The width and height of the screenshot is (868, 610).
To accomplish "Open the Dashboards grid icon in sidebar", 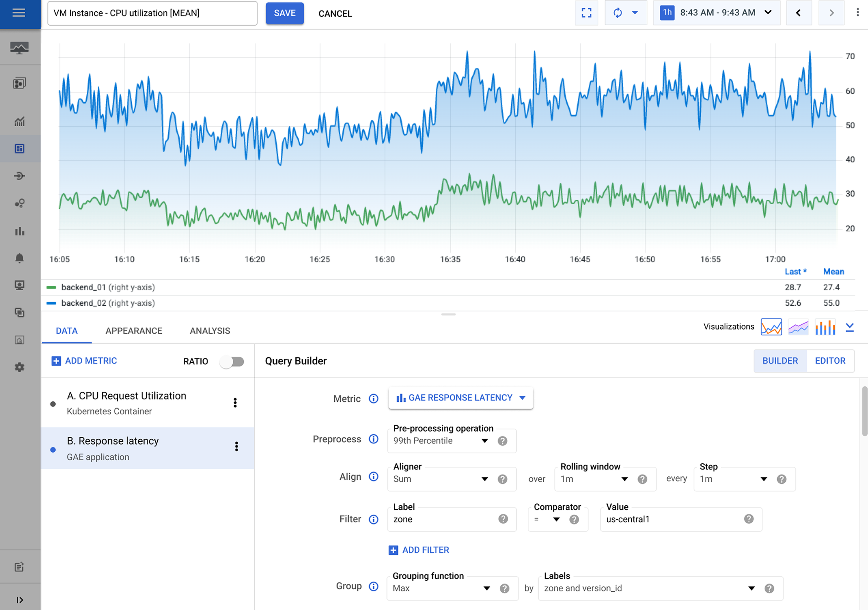I will [20, 149].
